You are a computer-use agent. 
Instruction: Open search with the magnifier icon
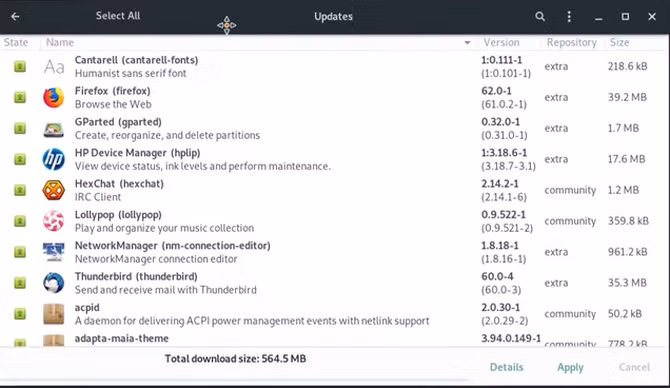point(540,17)
